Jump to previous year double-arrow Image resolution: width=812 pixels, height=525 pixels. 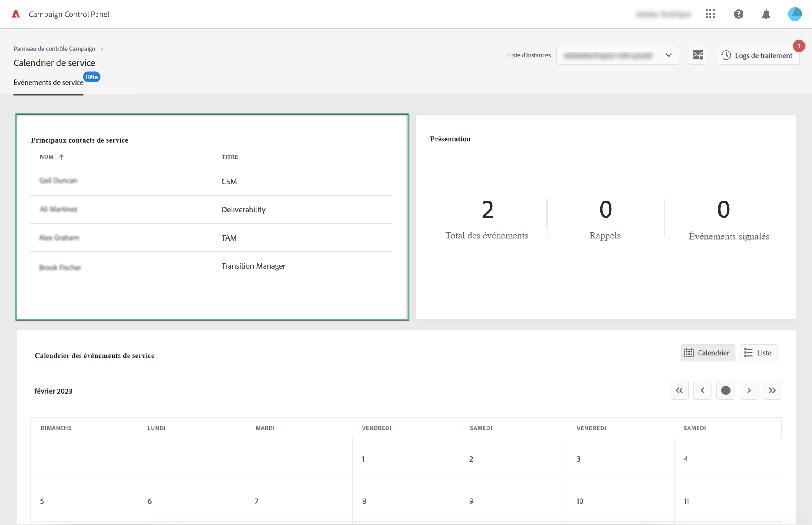tap(679, 390)
